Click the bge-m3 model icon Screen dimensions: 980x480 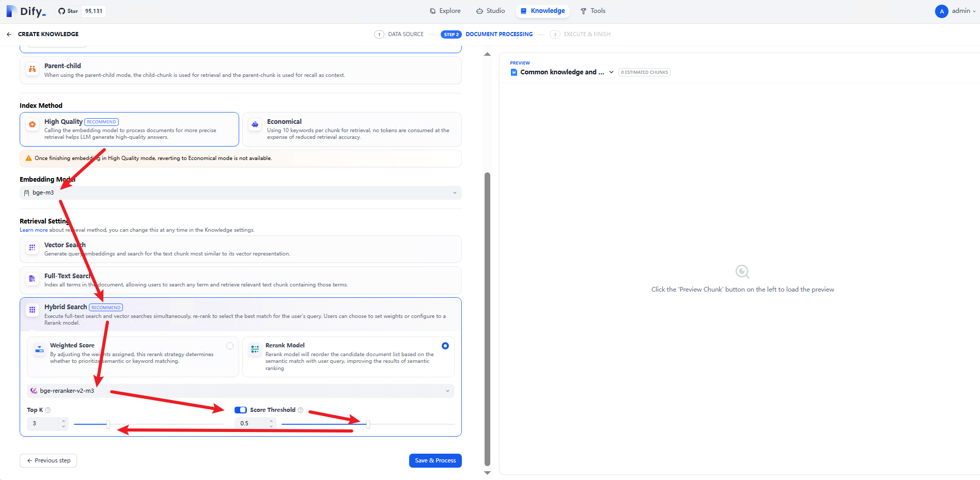coord(27,193)
